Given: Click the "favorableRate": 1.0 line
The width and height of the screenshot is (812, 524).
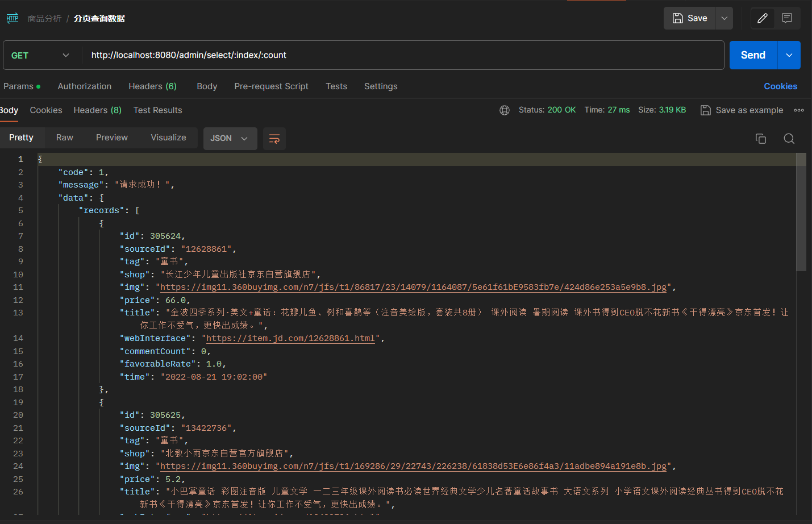Looking at the screenshot, I should 173,364.
